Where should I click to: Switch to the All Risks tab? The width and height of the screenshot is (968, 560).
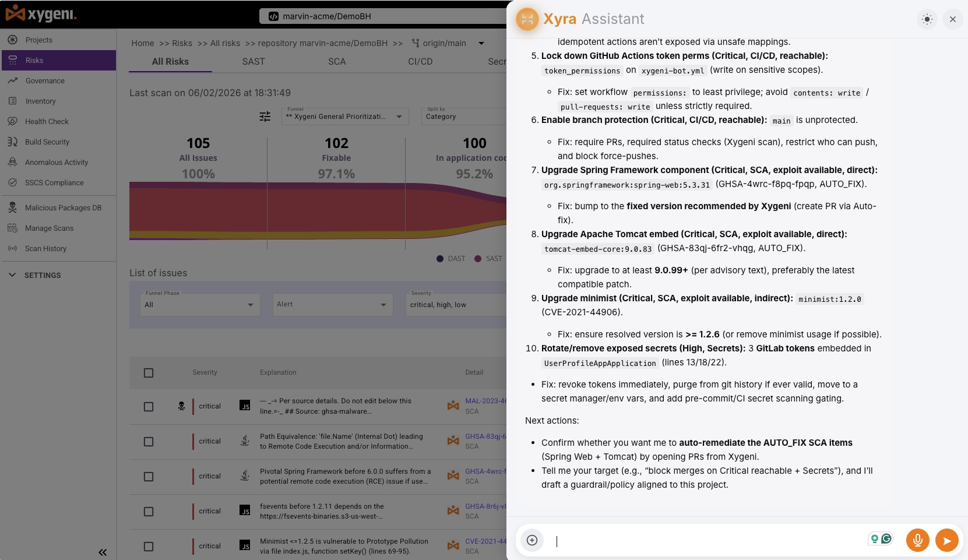[x=170, y=62]
